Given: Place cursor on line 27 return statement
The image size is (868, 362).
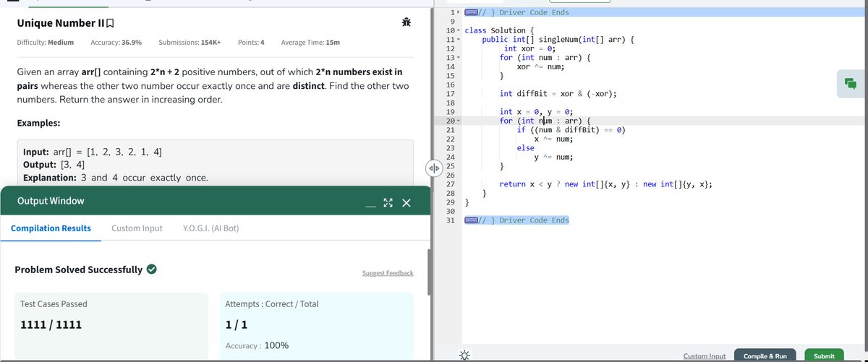Looking at the screenshot, I should [x=608, y=184].
